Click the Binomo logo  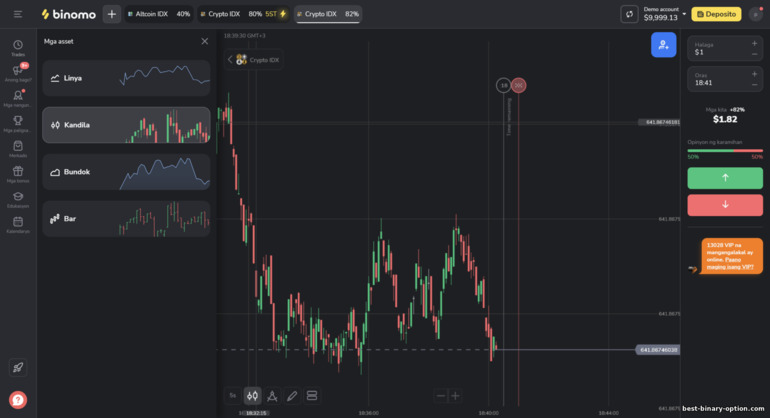pyautogui.click(x=69, y=14)
